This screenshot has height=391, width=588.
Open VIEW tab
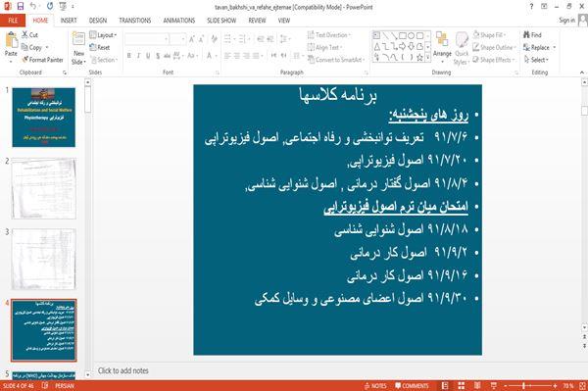[x=284, y=21]
